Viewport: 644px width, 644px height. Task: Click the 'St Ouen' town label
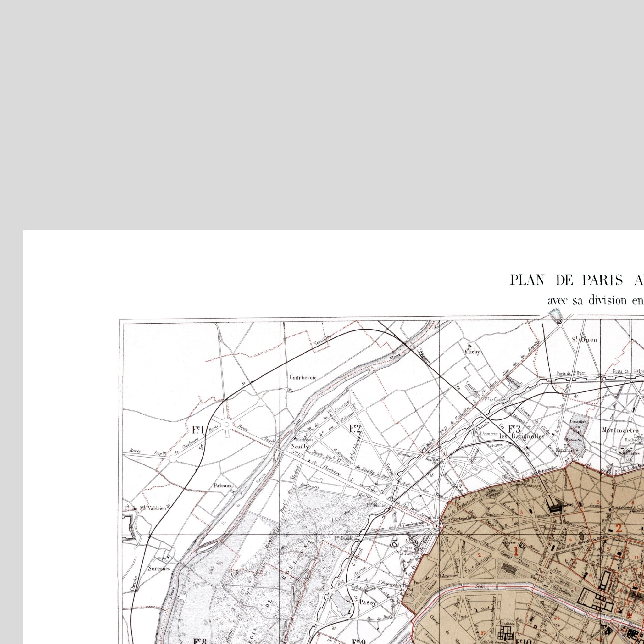[584, 340]
